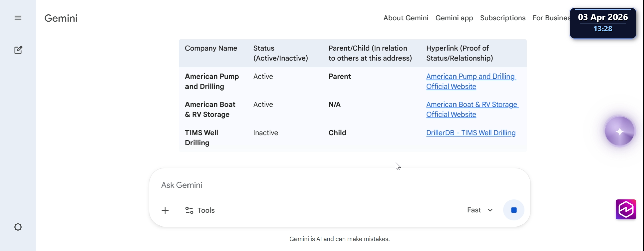Click the plus upload icon
This screenshot has height=251, width=644.
(165, 210)
